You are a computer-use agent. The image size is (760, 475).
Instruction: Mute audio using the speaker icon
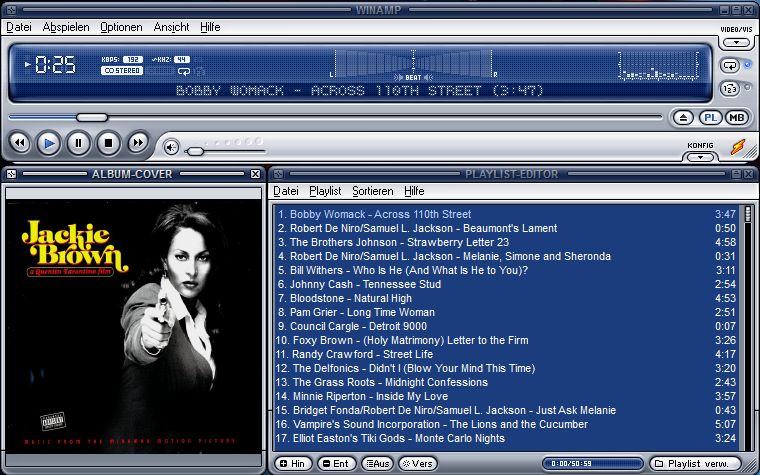click(x=171, y=147)
